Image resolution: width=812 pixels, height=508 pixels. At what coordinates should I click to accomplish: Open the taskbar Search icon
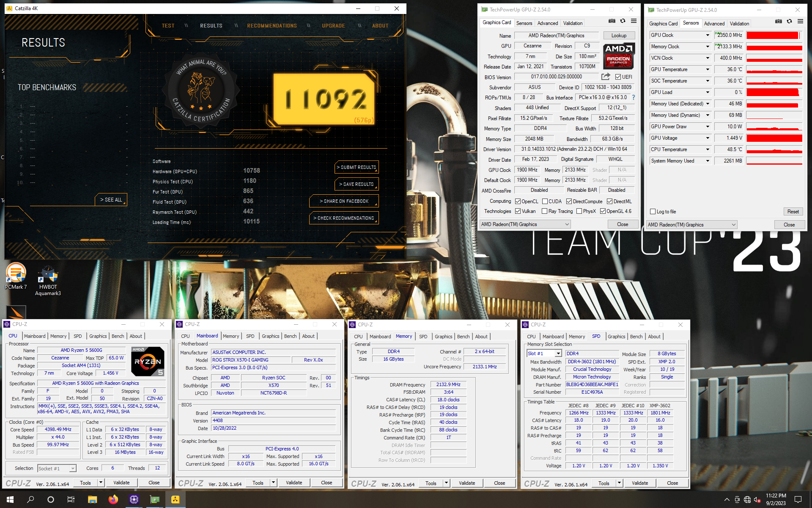coord(30,500)
